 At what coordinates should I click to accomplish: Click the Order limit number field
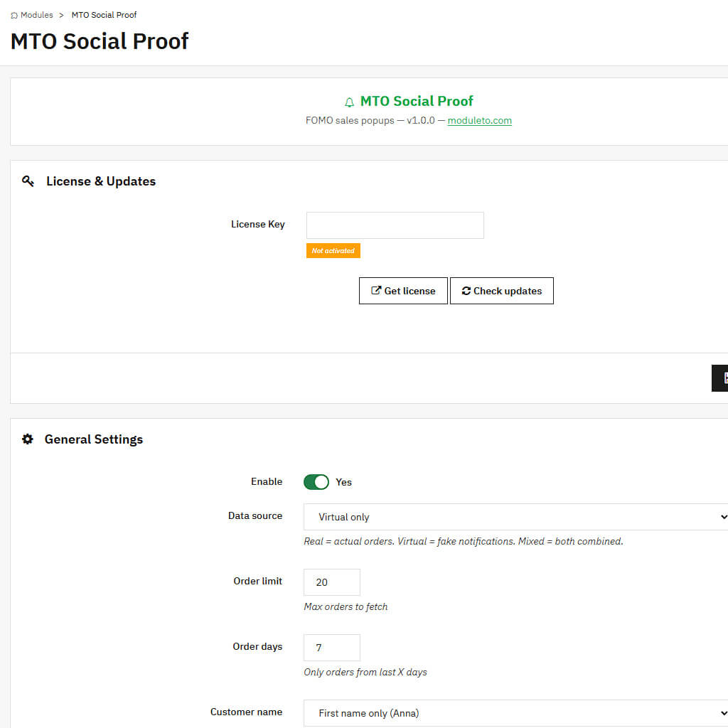(331, 582)
